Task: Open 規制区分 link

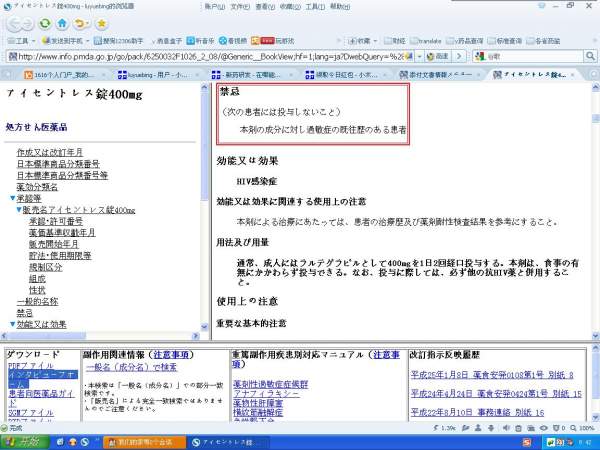Action: point(46,267)
